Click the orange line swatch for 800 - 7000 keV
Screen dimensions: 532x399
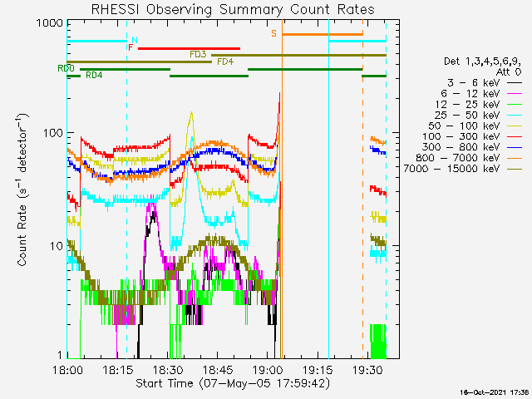click(515, 158)
